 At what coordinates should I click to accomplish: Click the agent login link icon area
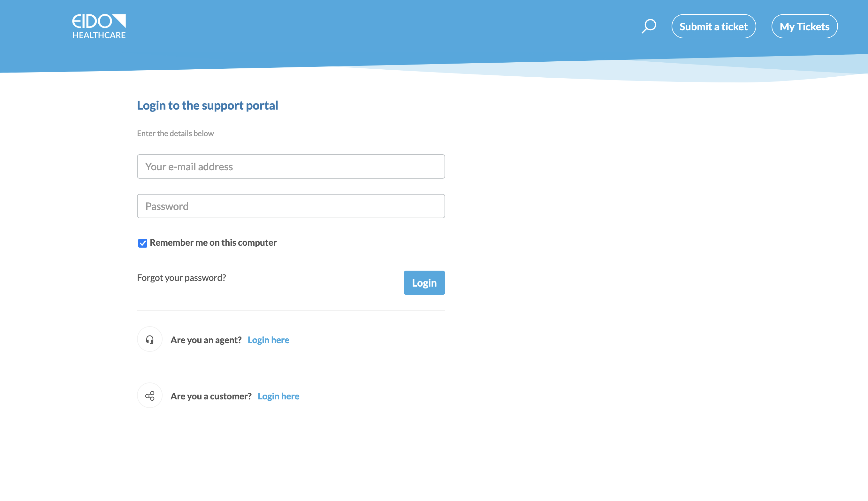[149, 339]
